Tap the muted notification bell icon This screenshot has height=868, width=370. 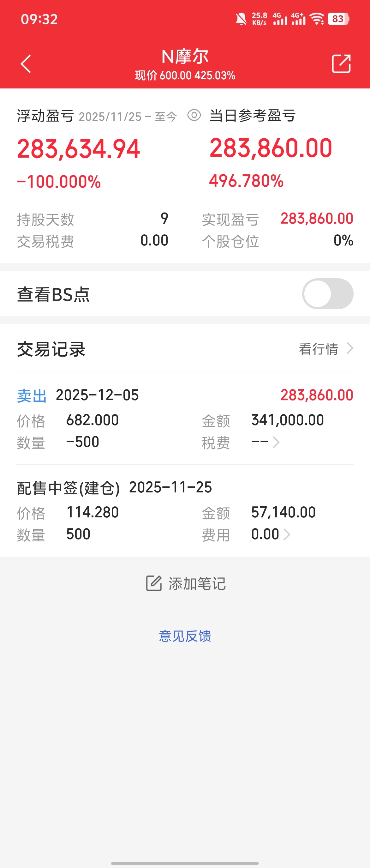(x=241, y=19)
